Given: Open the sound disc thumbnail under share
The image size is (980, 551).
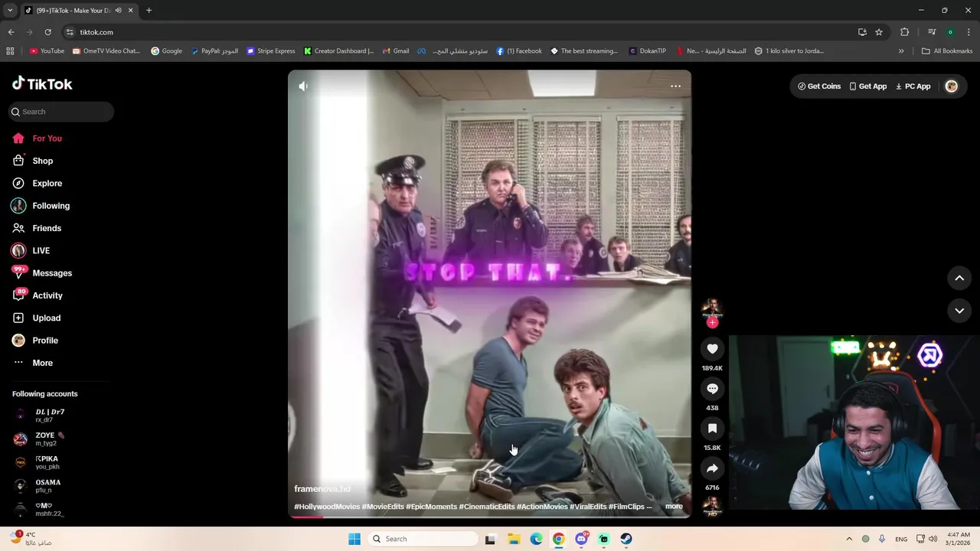Looking at the screenshot, I should (712, 507).
